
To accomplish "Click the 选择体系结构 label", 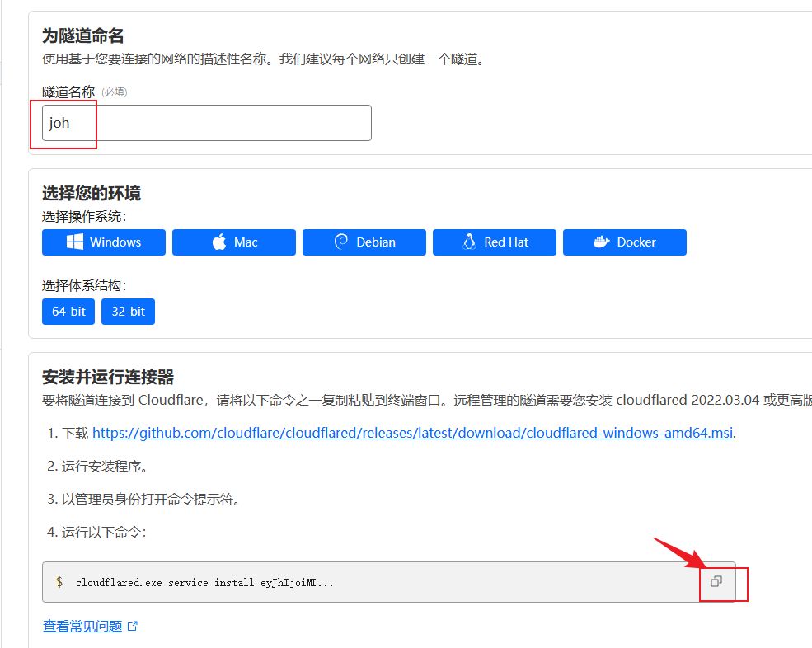I will coord(85,286).
